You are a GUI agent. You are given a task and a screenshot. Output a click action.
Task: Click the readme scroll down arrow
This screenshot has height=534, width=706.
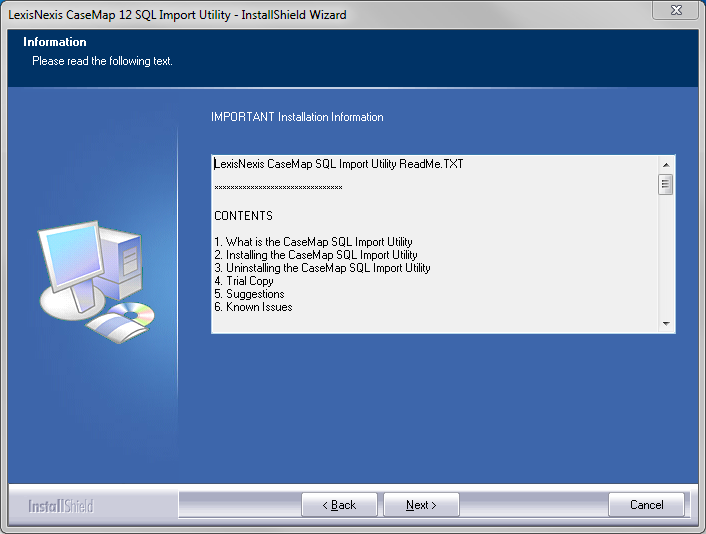pyautogui.click(x=666, y=323)
